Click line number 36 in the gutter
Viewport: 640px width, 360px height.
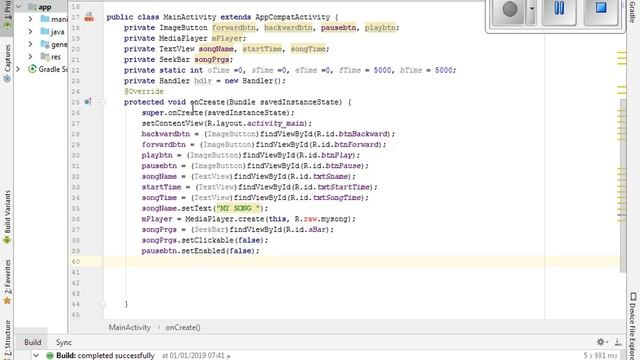76,219
